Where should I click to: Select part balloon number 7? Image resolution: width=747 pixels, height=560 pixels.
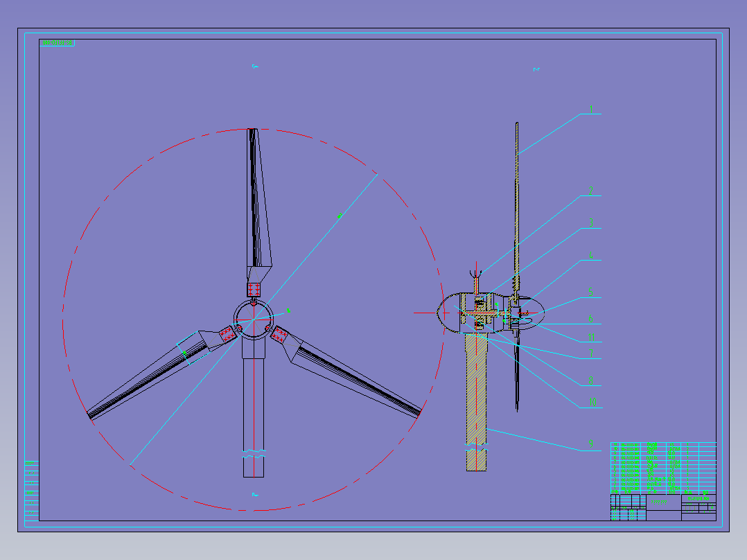click(x=590, y=353)
